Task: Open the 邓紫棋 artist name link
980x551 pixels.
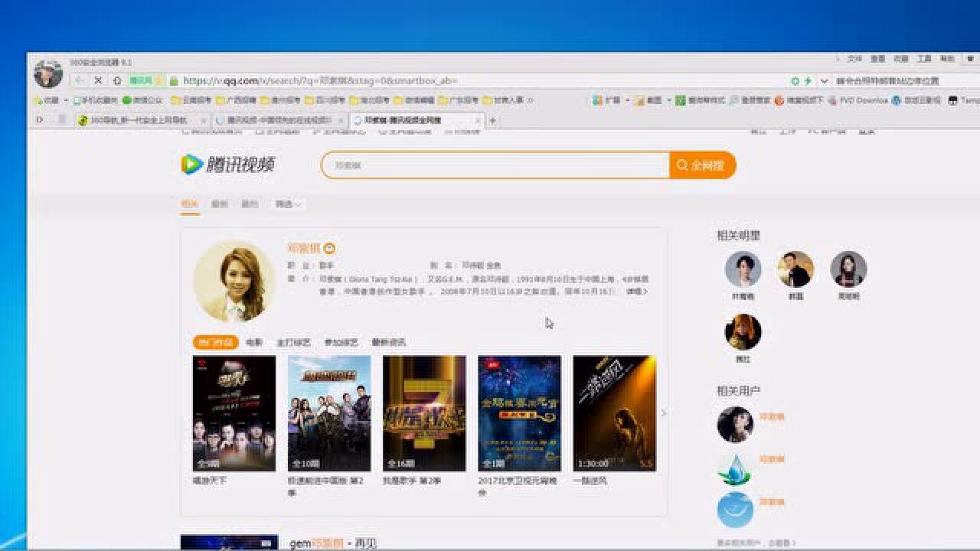Action: pos(302,249)
